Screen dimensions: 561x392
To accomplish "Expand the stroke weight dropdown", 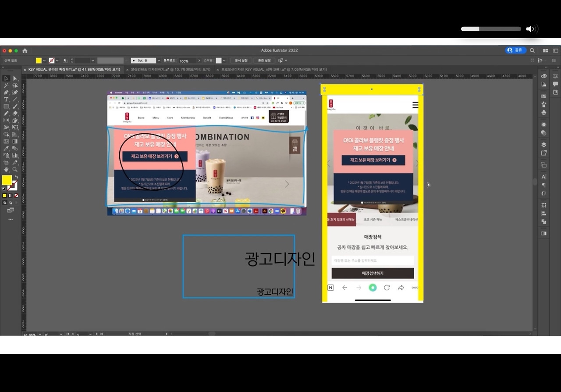I will [92, 61].
